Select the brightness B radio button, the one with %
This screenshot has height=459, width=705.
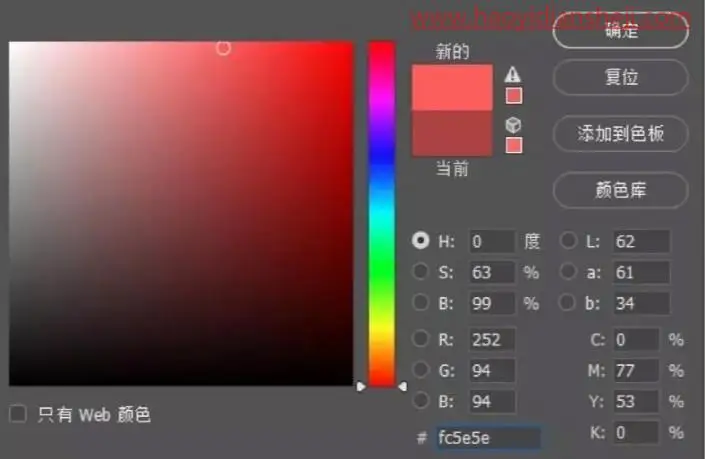coord(420,302)
